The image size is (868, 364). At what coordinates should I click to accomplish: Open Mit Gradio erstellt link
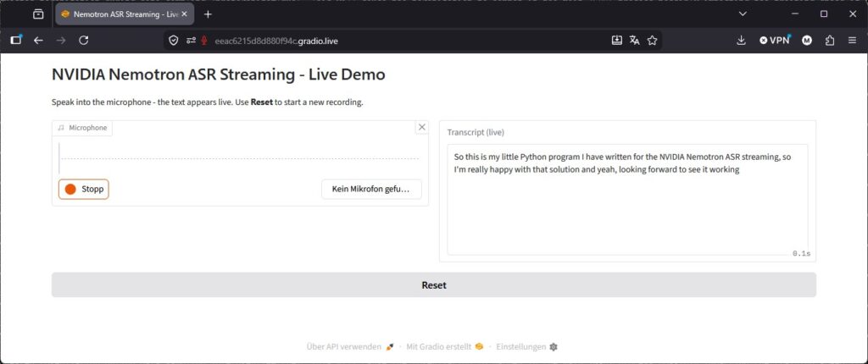tap(444, 347)
